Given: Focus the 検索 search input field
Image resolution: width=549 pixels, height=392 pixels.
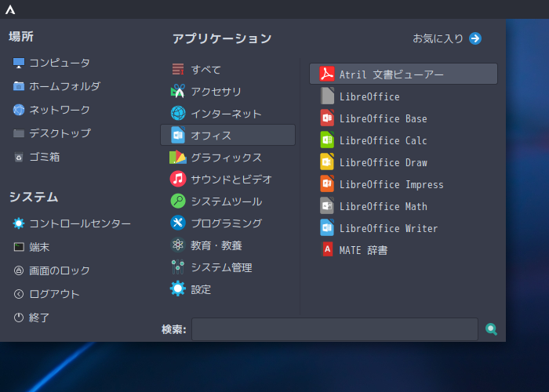Looking at the screenshot, I should [335, 329].
